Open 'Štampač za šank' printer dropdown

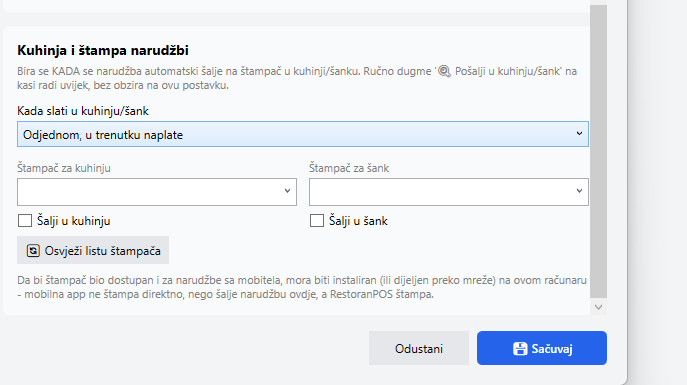449,192
